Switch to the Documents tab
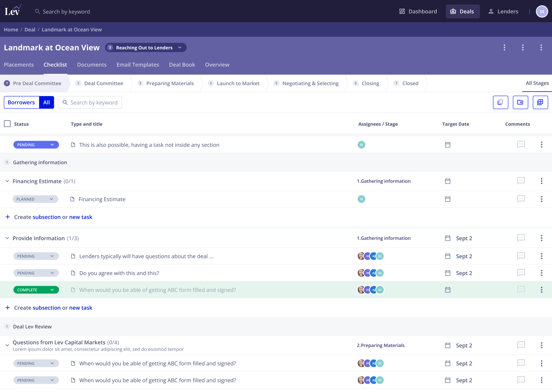The width and height of the screenshot is (552, 392). [x=92, y=65]
